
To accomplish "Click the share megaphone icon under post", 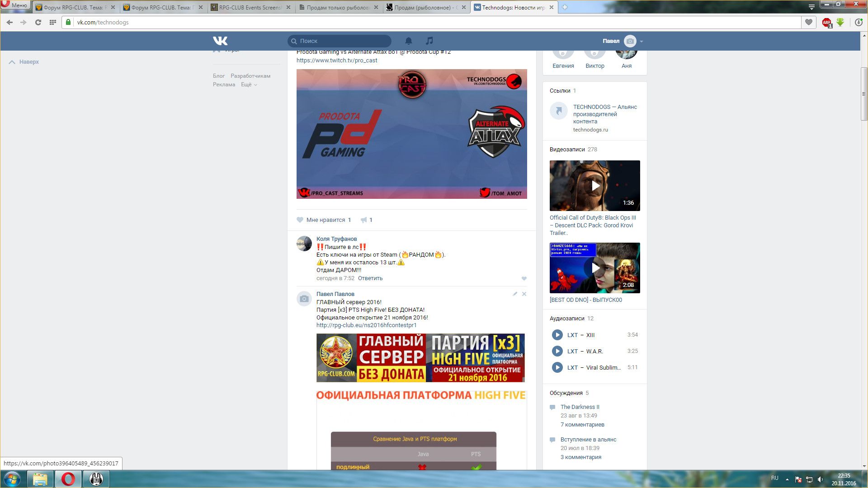I will click(363, 220).
